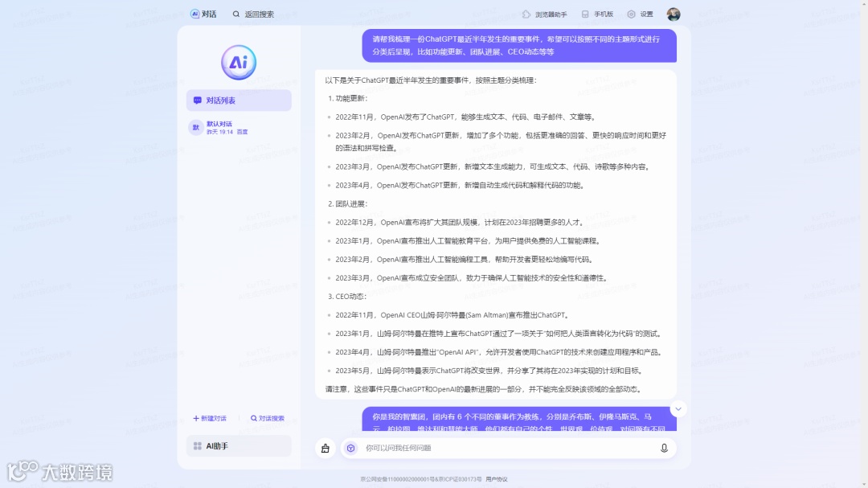This screenshot has width=868, height=488.
Task: Click the line mentioning 'OpenAI API'
Action: point(500,352)
